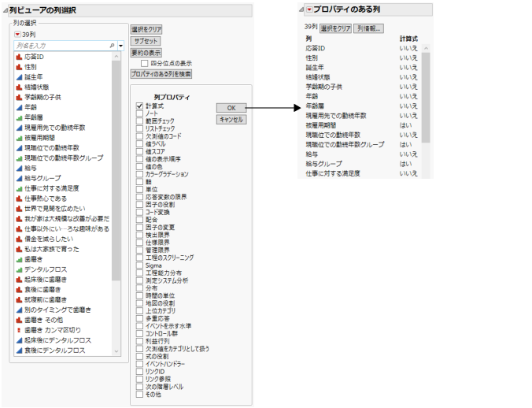
Task: Click the nominal icon beside 性別
Action: coord(20,67)
